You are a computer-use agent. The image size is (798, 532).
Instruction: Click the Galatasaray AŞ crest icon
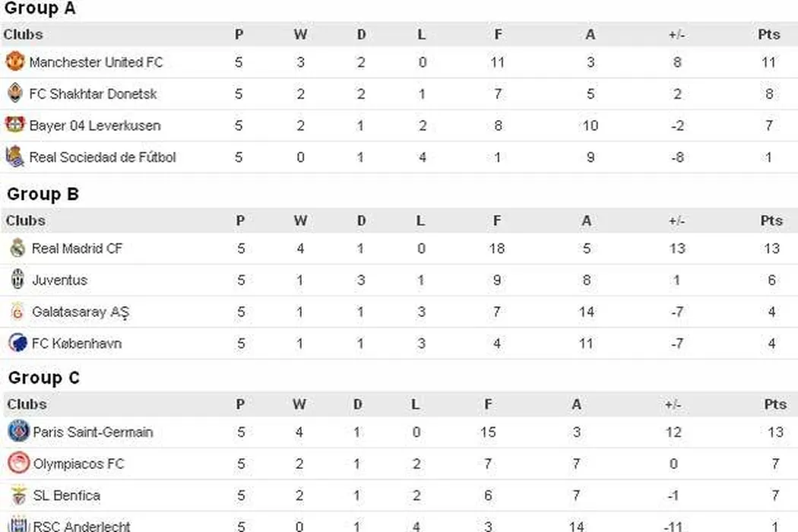pyautogui.click(x=17, y=312)
